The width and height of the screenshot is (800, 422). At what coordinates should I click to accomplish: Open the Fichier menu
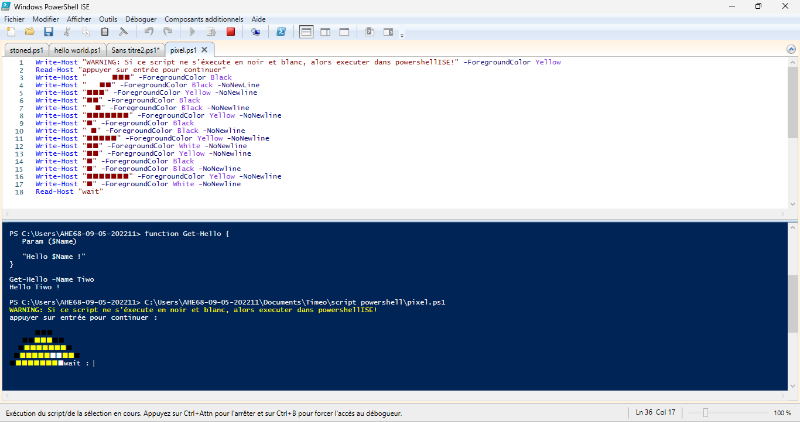(14, 19)
